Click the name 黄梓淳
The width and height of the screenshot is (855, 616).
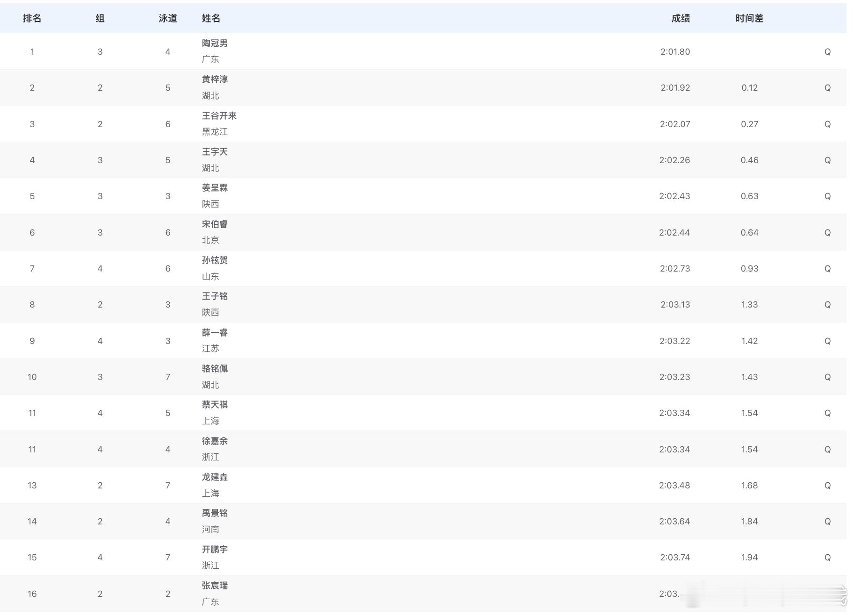tap(215, 79)
